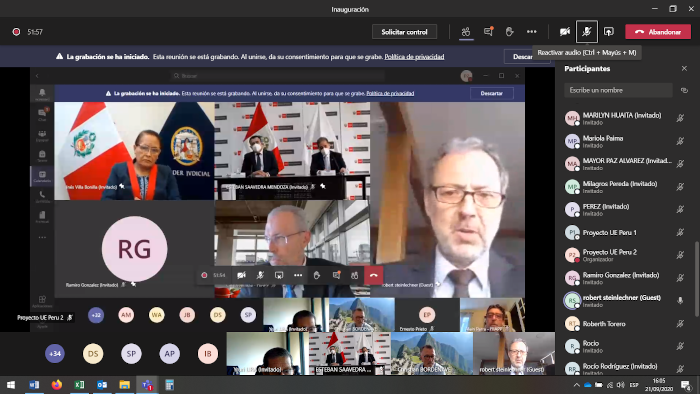Open Firefox from the taskbar
The width and height of the screenshot is (700, 394).
57,385
